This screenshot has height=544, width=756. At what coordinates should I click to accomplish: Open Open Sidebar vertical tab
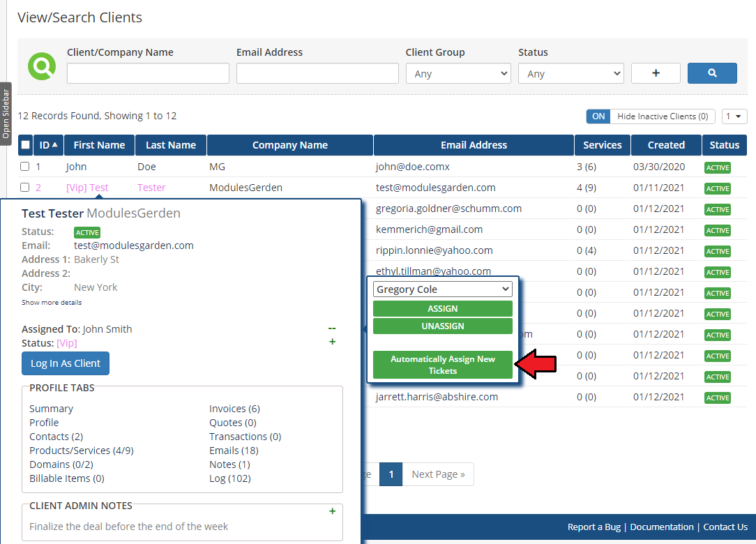coord(6,114)
